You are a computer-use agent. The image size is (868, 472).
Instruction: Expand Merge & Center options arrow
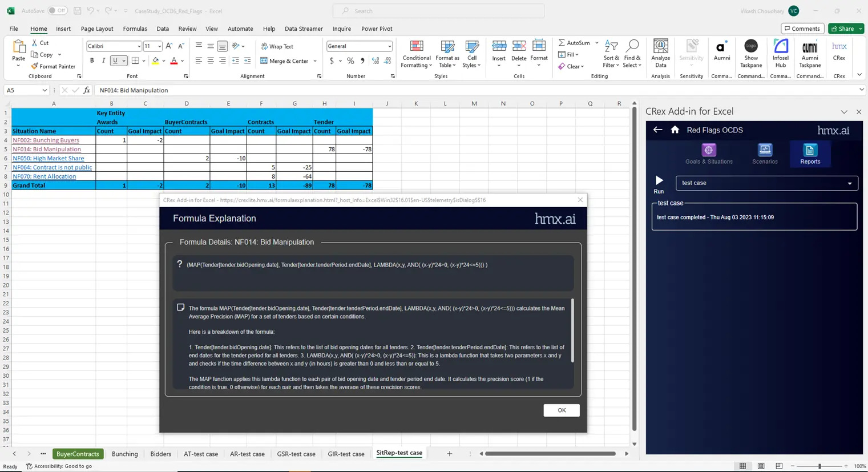(315, 60)
